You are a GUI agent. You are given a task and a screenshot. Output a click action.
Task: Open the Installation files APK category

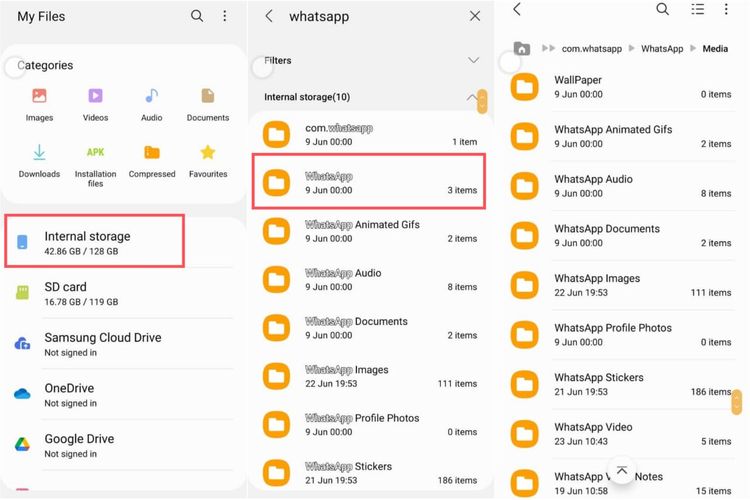pyautogui.click(x=95, y=166)
